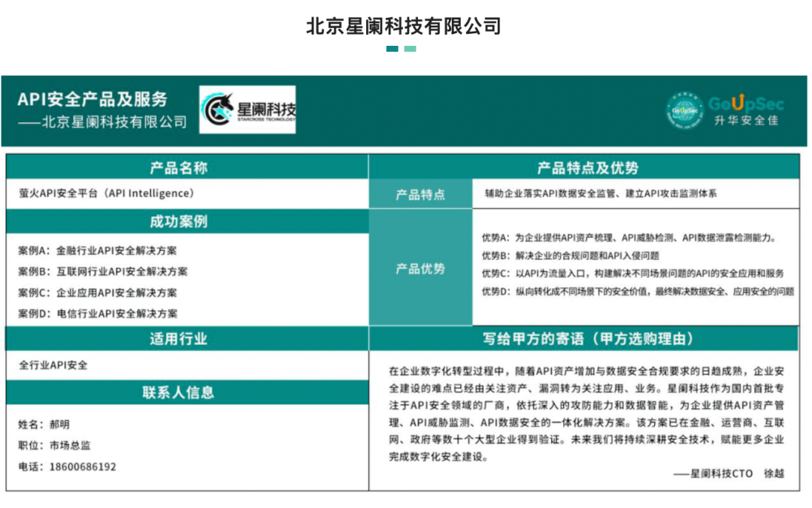This screenshot has width=812, height=508.
Task: Click the 写给甲方的寄语 header
Action: 584,339
